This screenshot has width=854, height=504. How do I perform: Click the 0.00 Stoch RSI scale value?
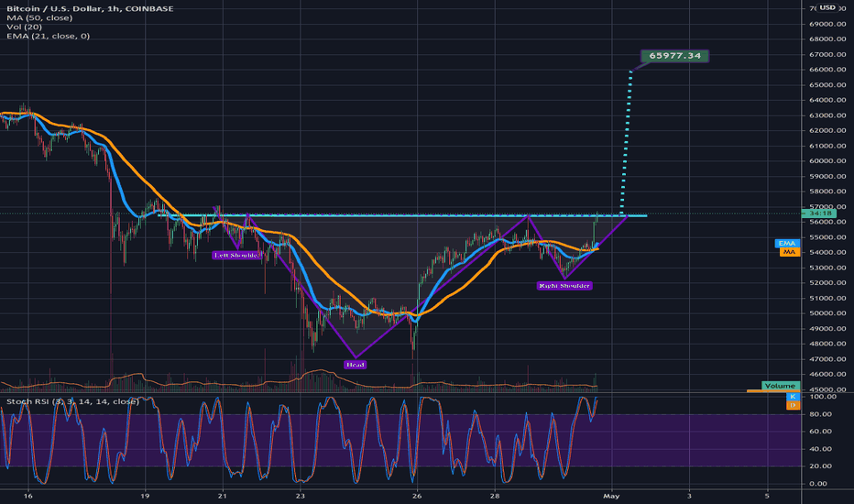coord(818,484)
